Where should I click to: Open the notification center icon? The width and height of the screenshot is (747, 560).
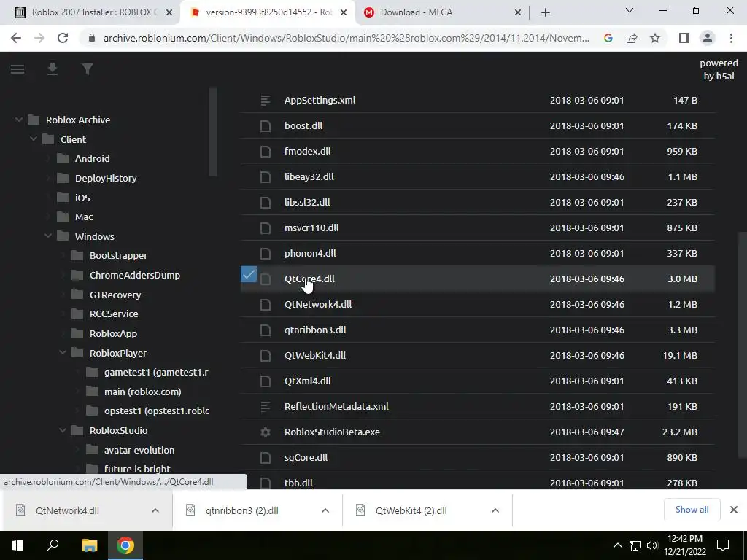pyautogui.click(x=723, y=545)
